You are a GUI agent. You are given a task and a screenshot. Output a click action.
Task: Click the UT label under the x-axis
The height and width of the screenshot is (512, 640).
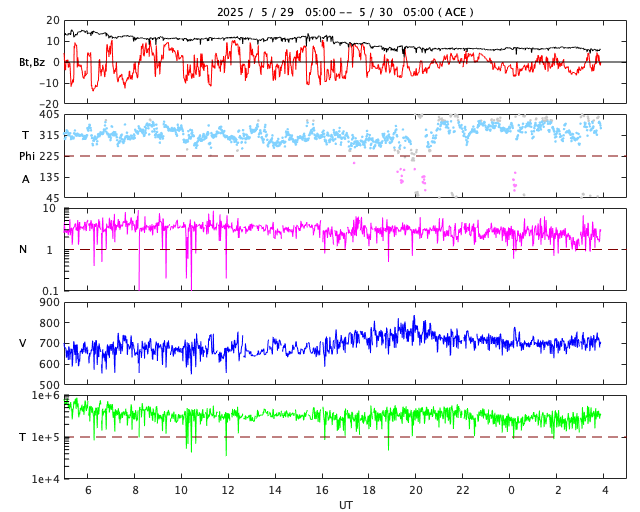point(345,505)
